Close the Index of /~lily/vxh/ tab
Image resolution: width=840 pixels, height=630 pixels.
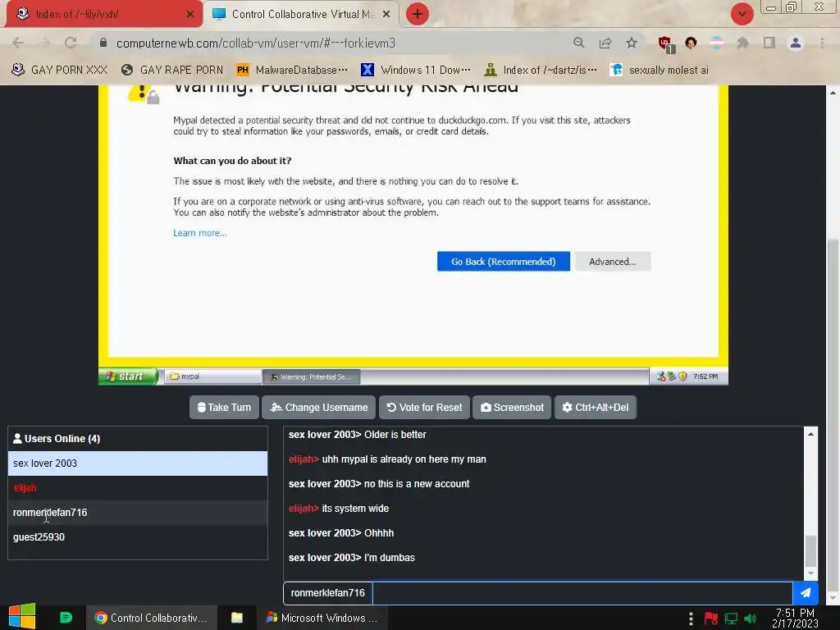[x=190, y=14]
